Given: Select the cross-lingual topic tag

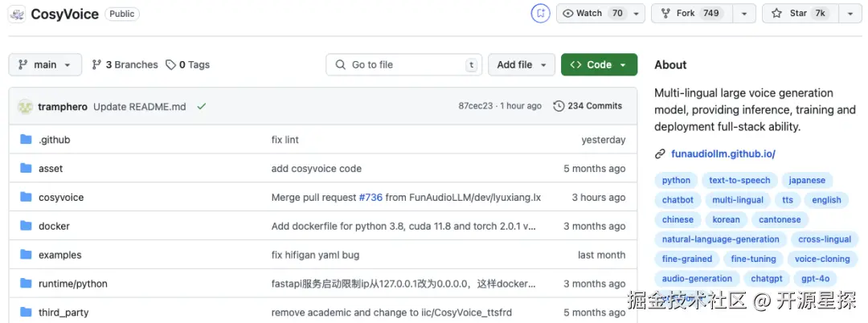Looking at the screenshot, I should [x=825, y=239].
